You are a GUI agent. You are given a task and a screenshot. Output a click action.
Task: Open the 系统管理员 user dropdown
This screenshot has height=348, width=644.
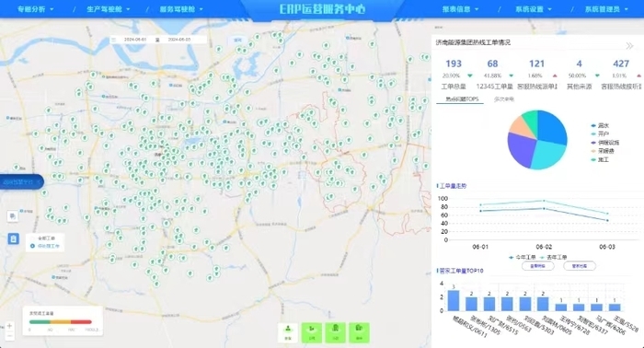pos(606,9)
